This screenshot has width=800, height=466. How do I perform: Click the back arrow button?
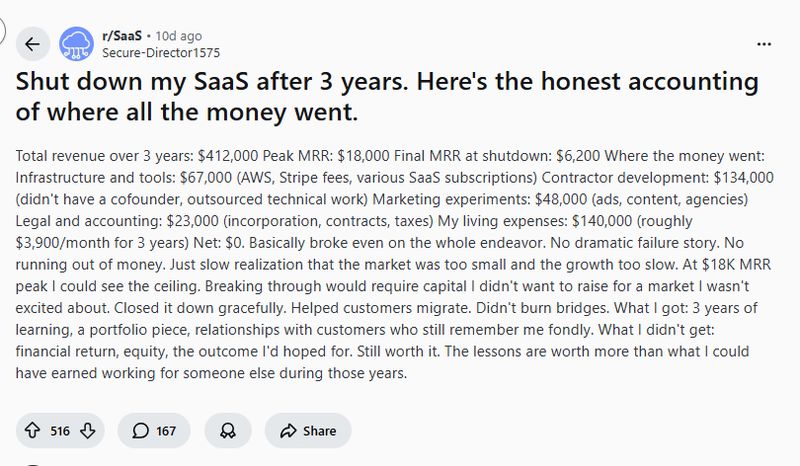click(32, 44)
